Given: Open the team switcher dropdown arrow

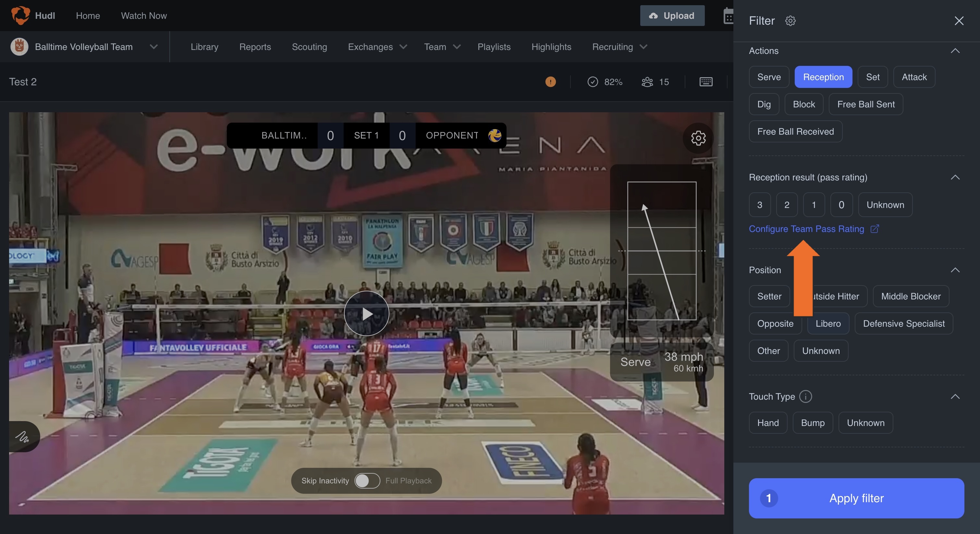Looking at the screenshot, I should [153, 47].
